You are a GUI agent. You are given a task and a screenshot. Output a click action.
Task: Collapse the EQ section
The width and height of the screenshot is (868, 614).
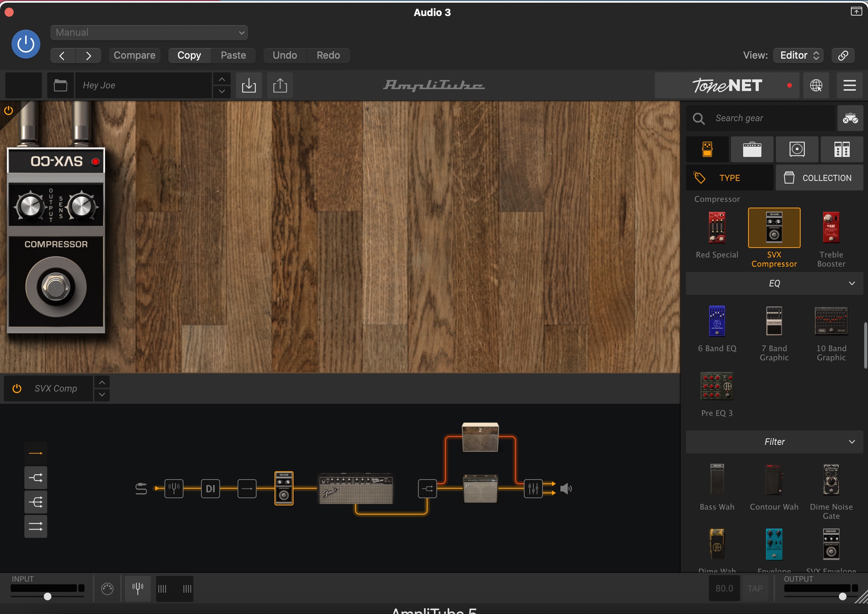tap(774, 283)
